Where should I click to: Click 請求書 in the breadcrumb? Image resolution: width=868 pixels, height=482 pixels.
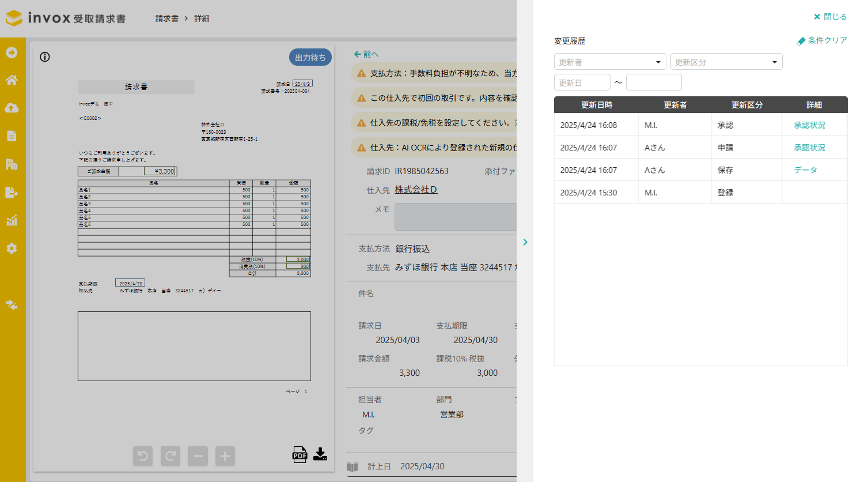click(x=167, y=18)
